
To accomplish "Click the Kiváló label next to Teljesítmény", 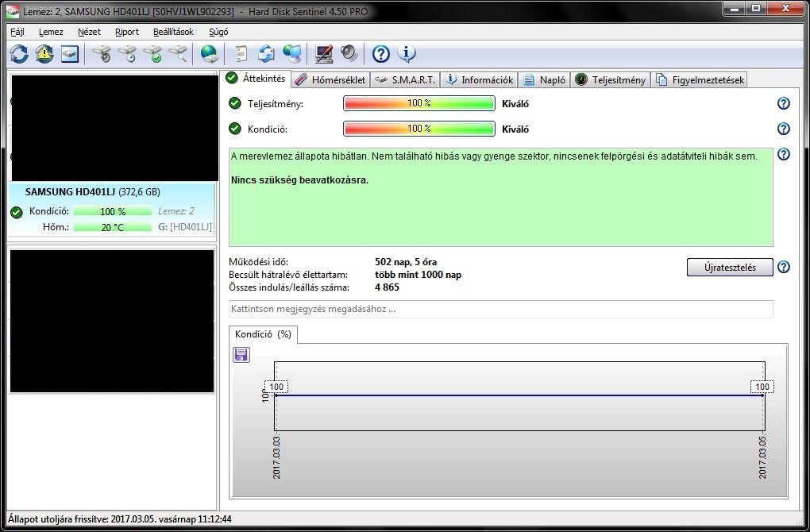I will [x=515, y=104].
